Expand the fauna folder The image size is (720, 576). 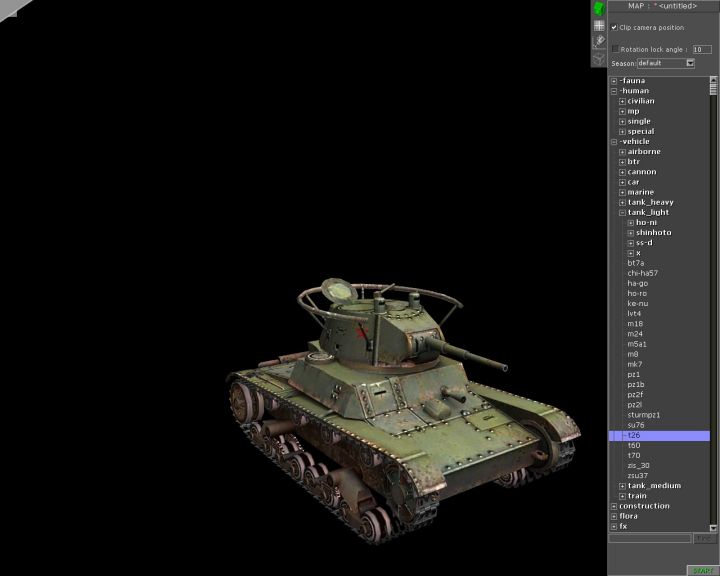click(x=614, y=81)
